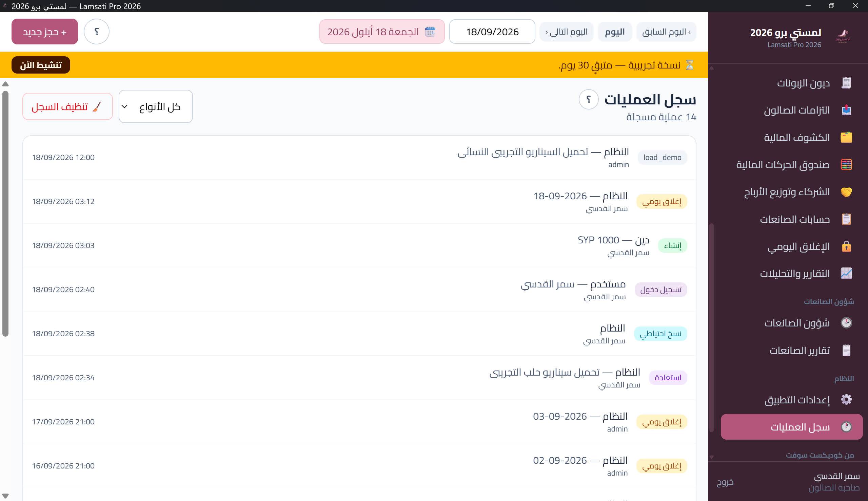The width and height of the screenshot is (868, 501).
Task: Open the chart icon for التقارير والتحليلات
Action: pos(846,274)
